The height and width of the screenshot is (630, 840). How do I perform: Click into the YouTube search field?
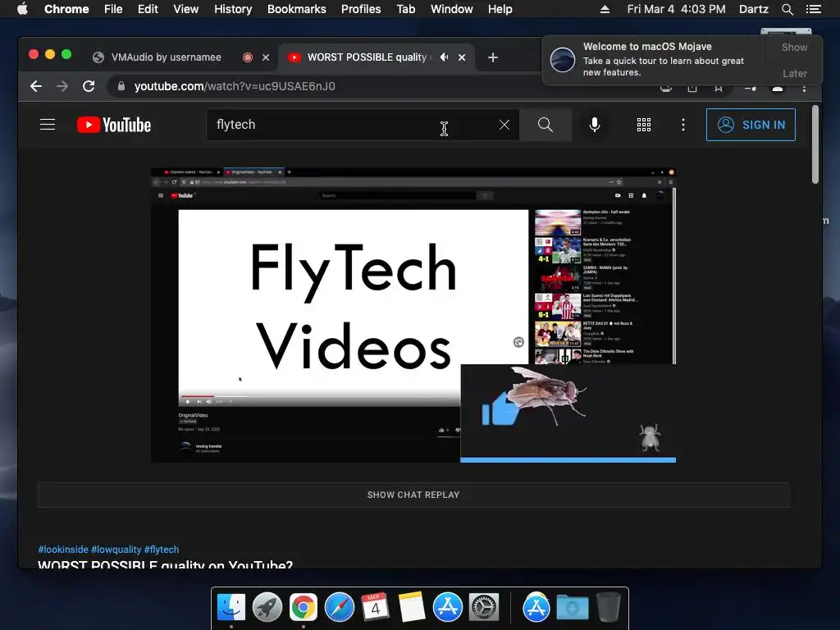[x=354, y=125]
